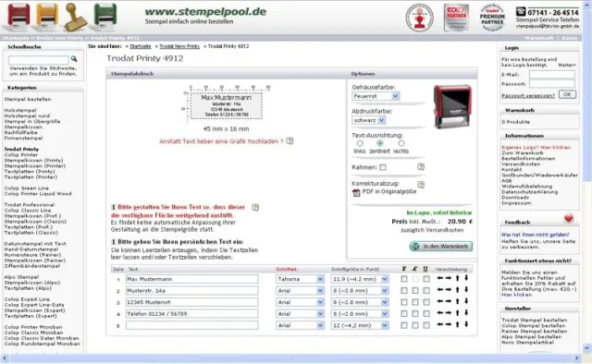This screenshot has width=592, height=364.
Task: Open font size dropdown for line 3
Action: point(360,302)
